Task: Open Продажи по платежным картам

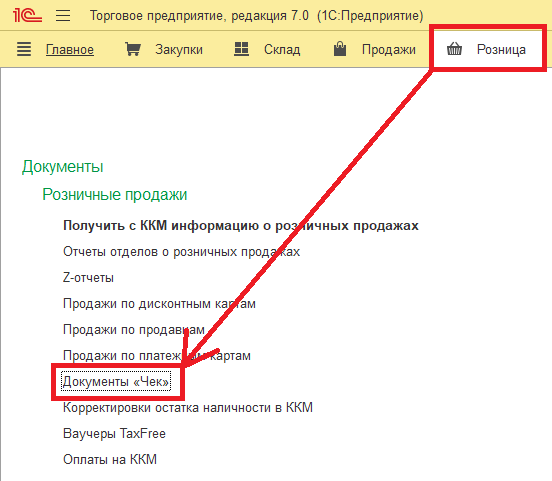Action: tap(157, 356)
